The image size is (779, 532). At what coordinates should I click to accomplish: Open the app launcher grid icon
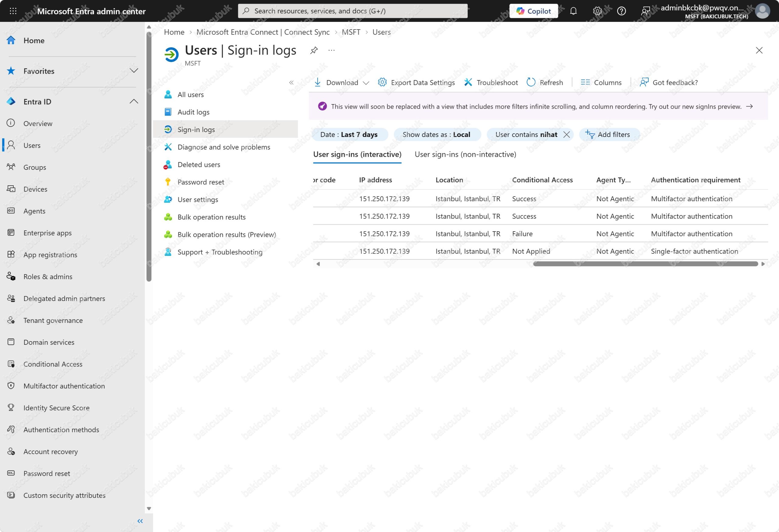click(x=13, y=11)
